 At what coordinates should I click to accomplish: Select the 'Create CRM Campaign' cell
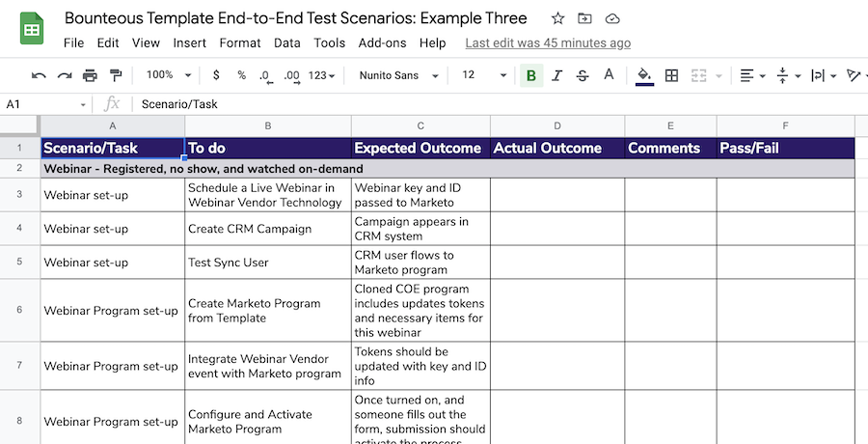click(x=268, y=229)
